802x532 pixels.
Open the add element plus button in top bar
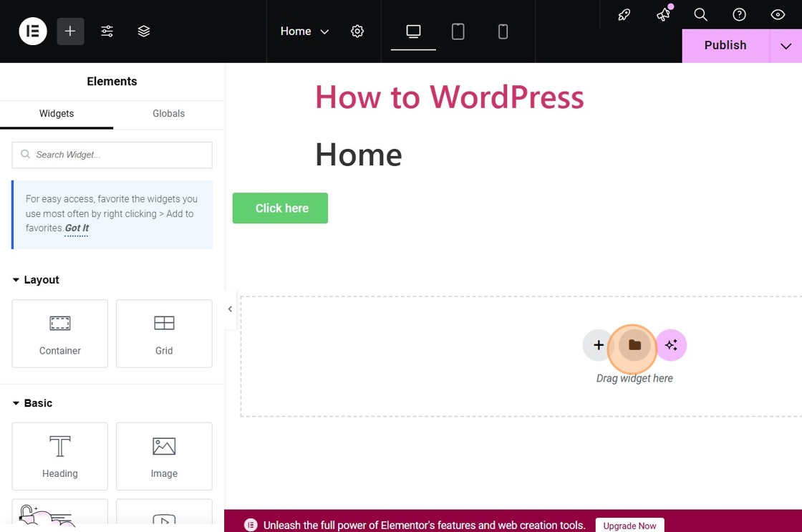[x=70, y=32]
